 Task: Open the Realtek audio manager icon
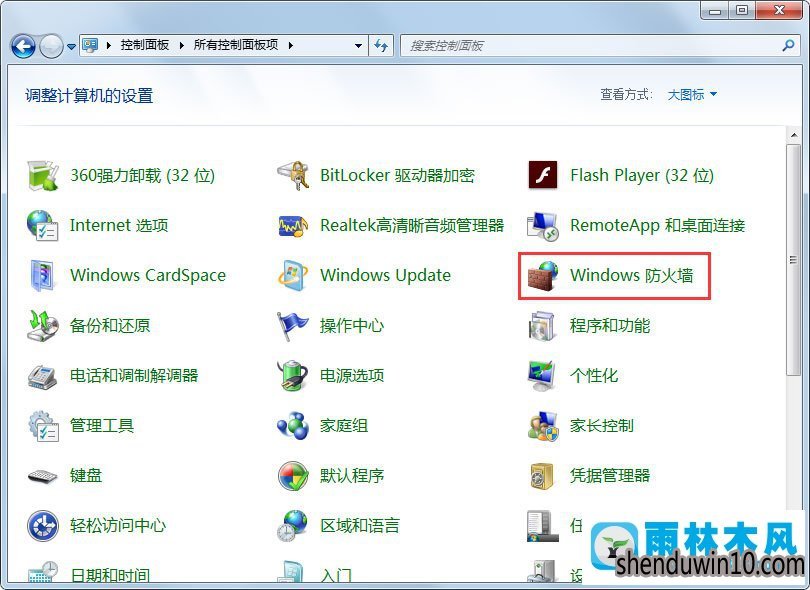[x=293, y=226]
